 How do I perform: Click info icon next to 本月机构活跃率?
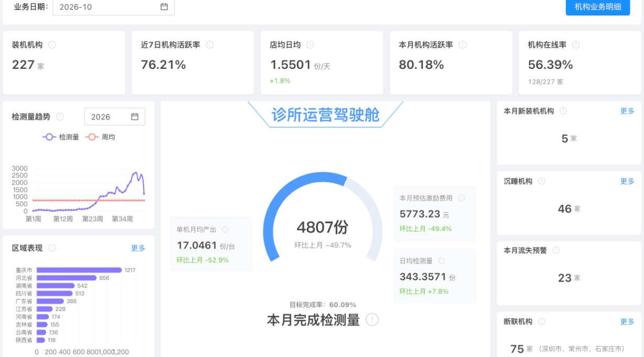click(x=463, y=45)
